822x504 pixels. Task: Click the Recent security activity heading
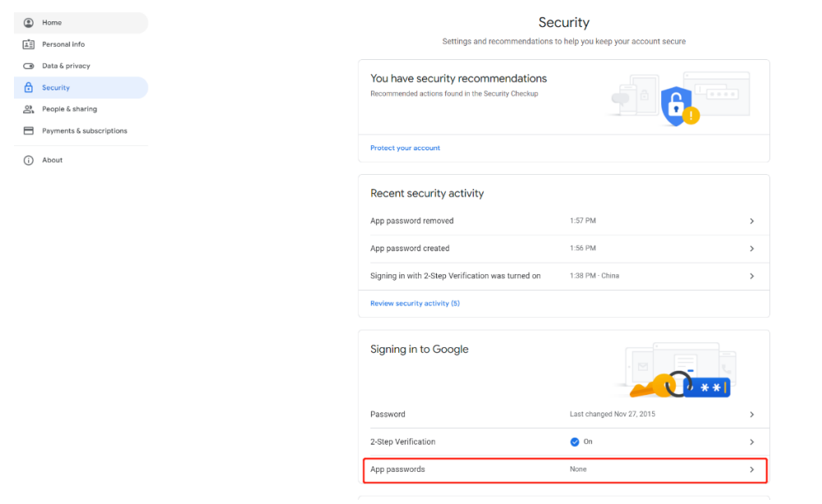427,194
